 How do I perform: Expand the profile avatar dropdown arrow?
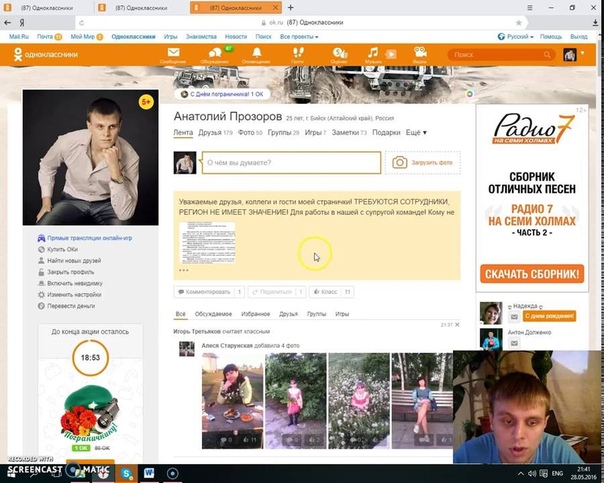(x=582, y=53)
